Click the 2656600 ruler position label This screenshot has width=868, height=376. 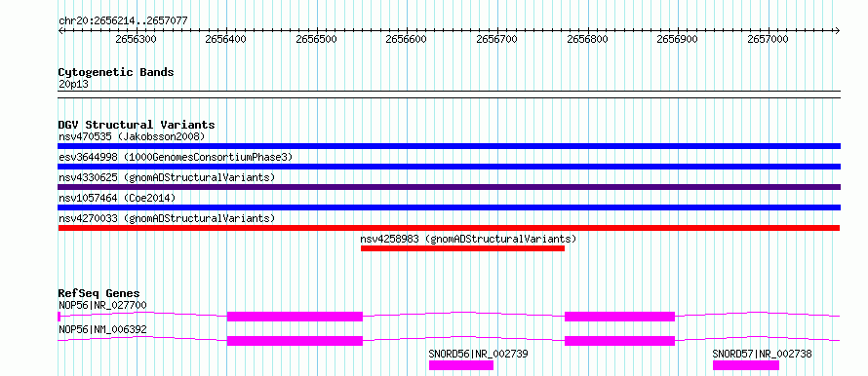pyautogui.click(x=407, y=39)
